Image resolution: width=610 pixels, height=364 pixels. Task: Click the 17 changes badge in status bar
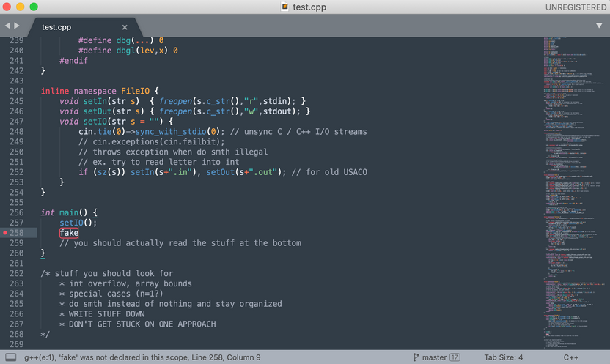(x=455, y=357)
